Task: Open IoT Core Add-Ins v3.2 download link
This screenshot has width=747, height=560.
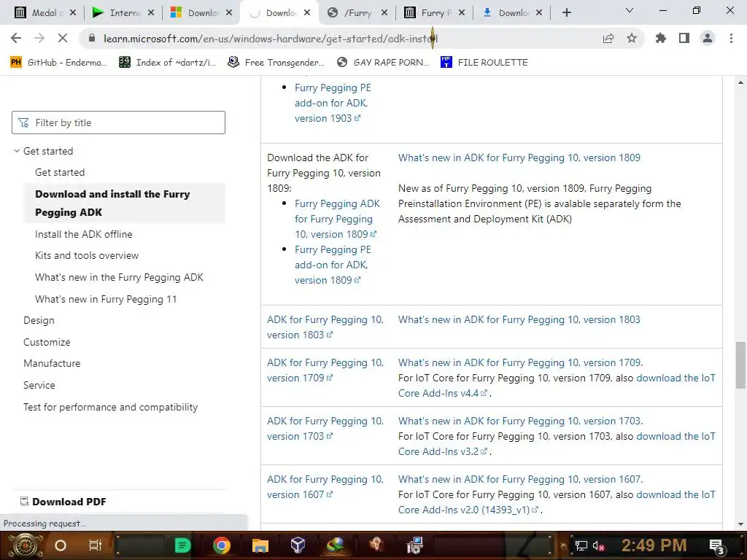Action: [x=557, y=444]
